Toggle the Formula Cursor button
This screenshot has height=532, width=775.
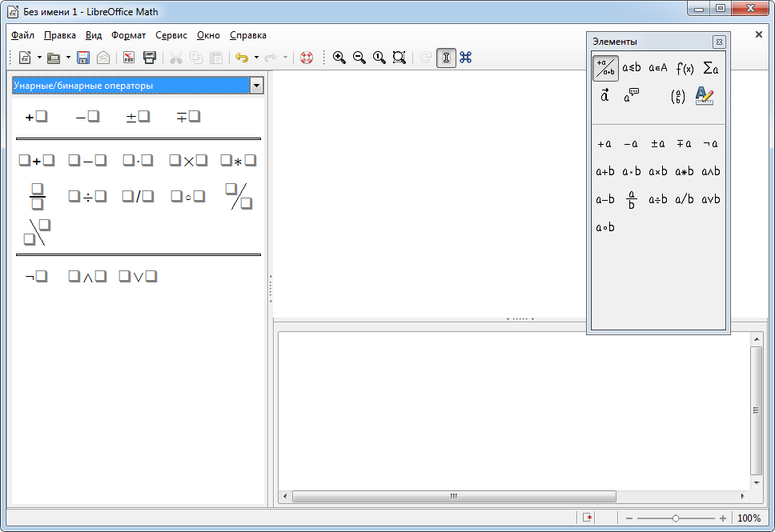point(446,58)
